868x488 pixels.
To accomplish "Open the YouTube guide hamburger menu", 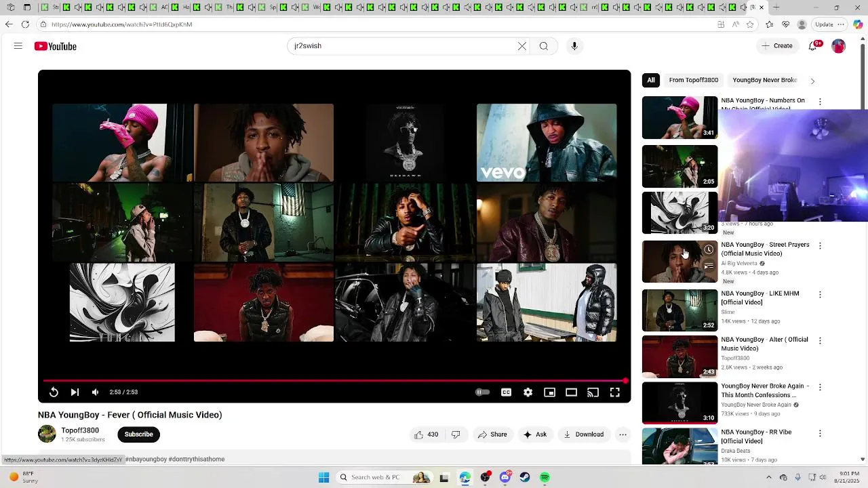I will [x=18, y=46].
